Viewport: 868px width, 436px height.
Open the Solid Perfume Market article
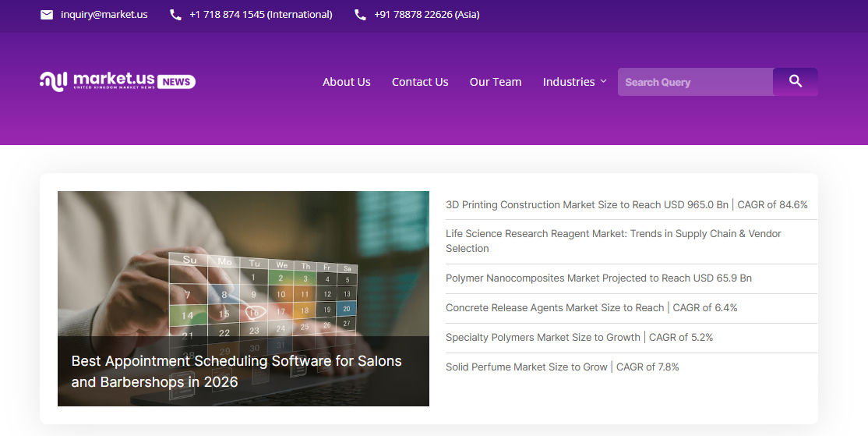[x=562, y=367]
